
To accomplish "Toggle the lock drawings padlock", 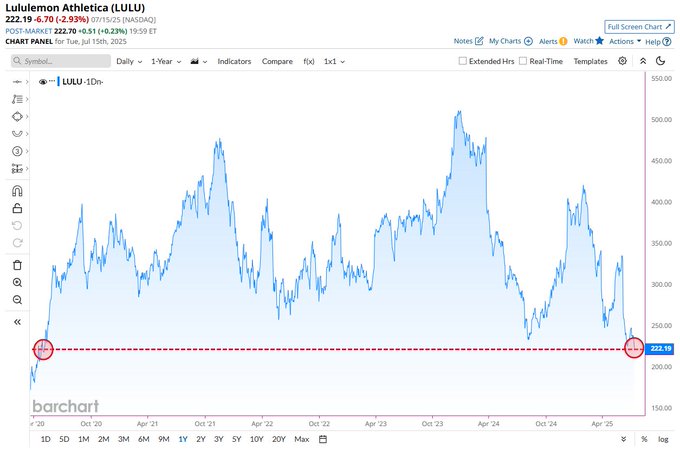I will pos(17,208).
